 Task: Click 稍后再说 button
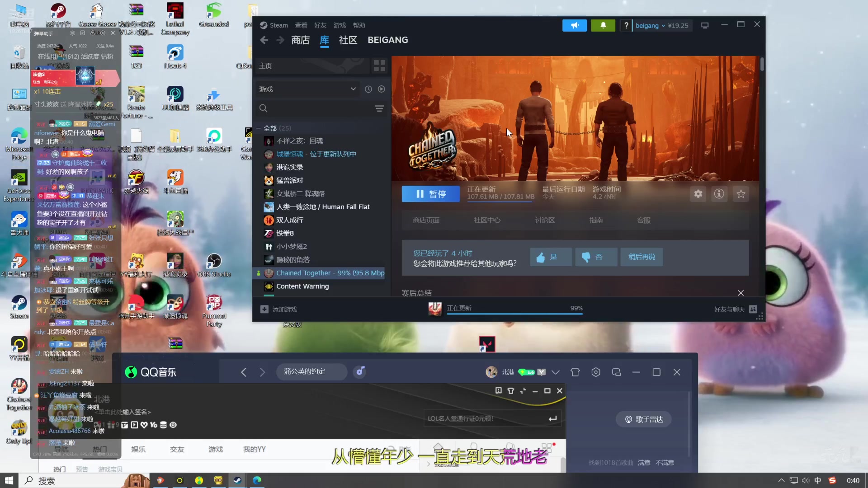pyautogui.click(x=642, y=257)
